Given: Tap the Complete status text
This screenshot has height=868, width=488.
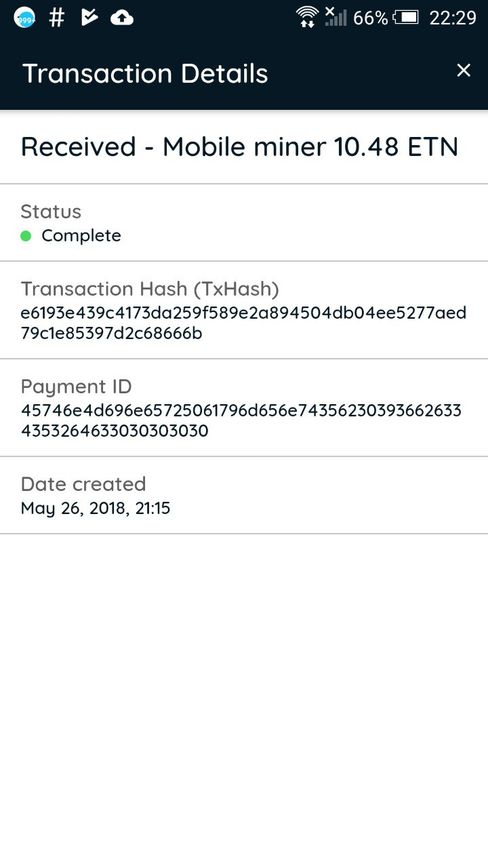Looking at the screenshot, I should click(x=81, y=236).
